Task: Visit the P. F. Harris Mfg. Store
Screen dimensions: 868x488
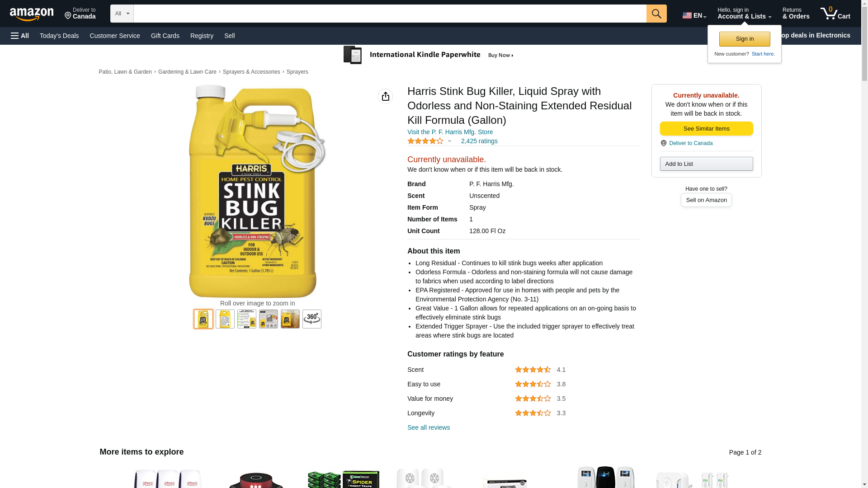Action: click(x=450, y=132)
